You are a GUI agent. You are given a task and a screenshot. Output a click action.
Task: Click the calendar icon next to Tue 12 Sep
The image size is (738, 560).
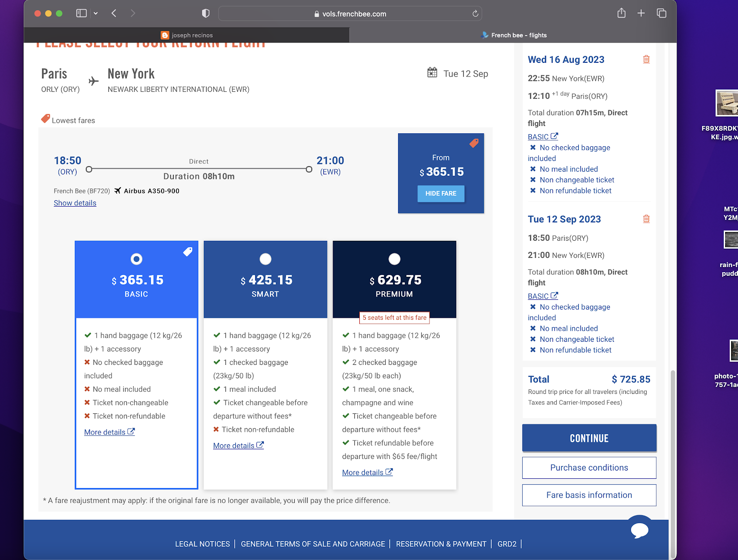432,72
